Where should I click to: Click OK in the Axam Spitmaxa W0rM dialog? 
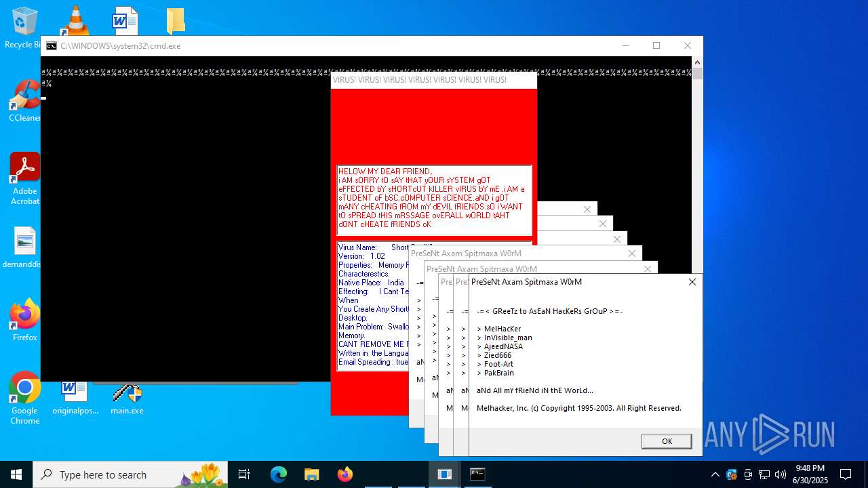(x=667, y=441)
